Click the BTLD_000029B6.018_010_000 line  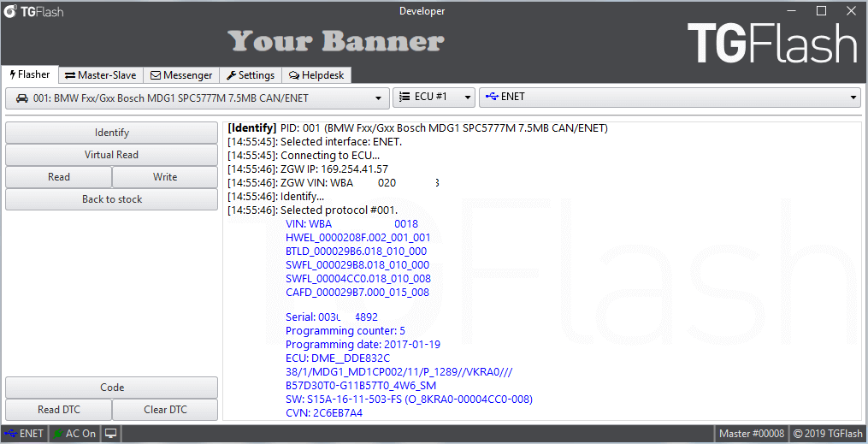[x=356, y=252]
